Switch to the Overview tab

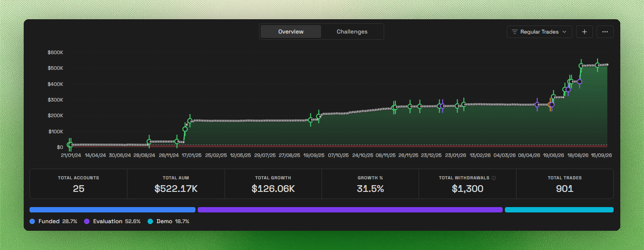click(x=291, y=32)
